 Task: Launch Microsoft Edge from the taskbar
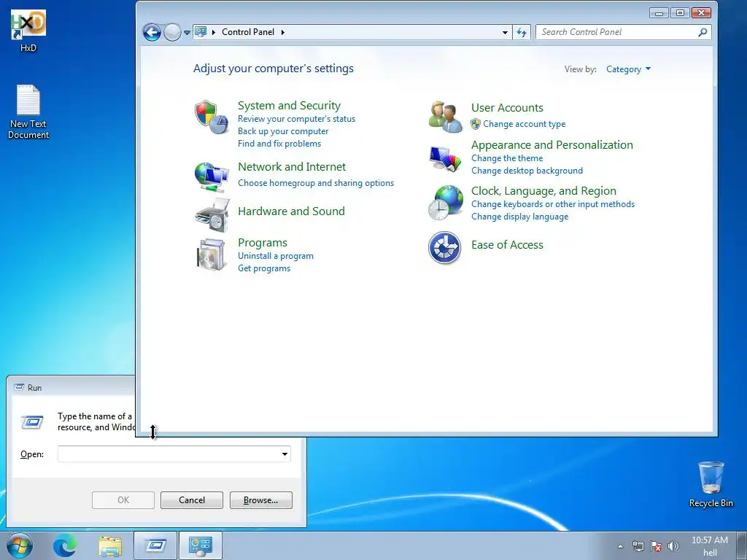point(65,545)
